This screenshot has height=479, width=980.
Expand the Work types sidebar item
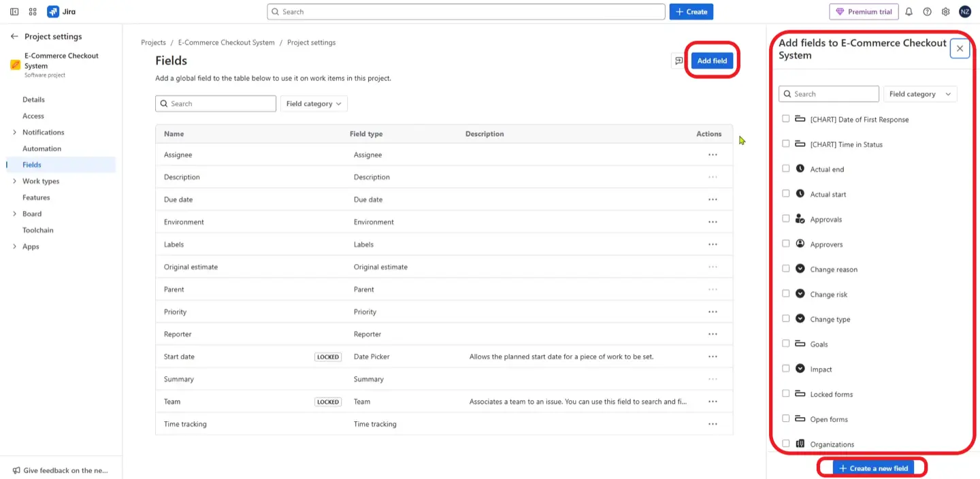pyautogui.click(x=14, y=181)
